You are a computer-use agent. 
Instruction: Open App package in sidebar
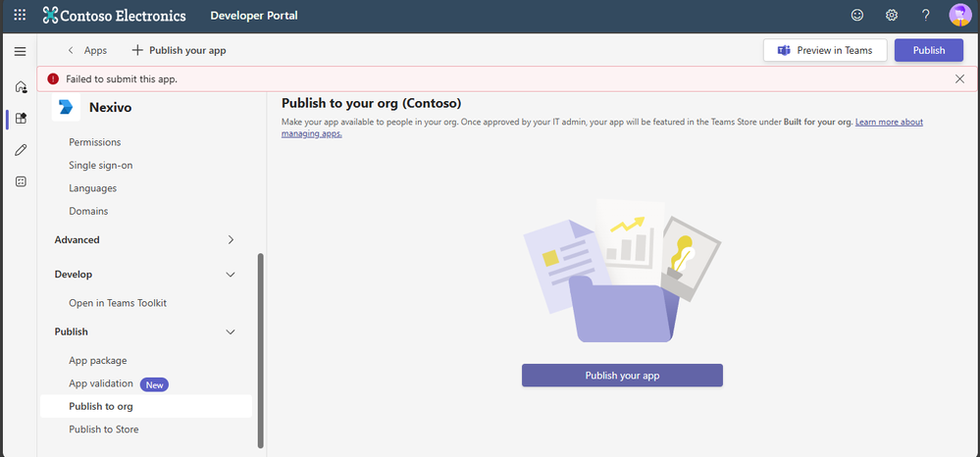pyautogui.click(x=97, y=361)
